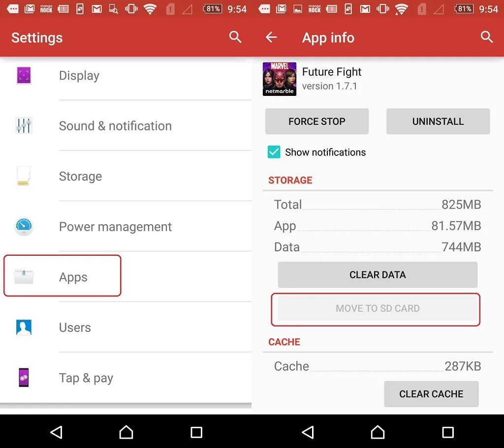Tap the Sound & notification sliders icon
This screenshot has width=504, height=448.
(24, 125)
